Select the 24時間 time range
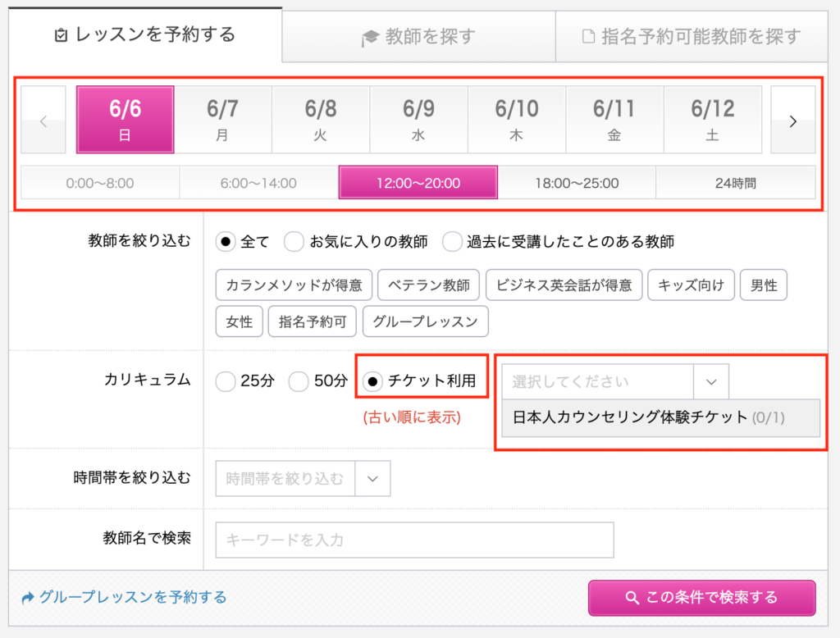The height and width of the screenshot is (638, 840). 735,183
